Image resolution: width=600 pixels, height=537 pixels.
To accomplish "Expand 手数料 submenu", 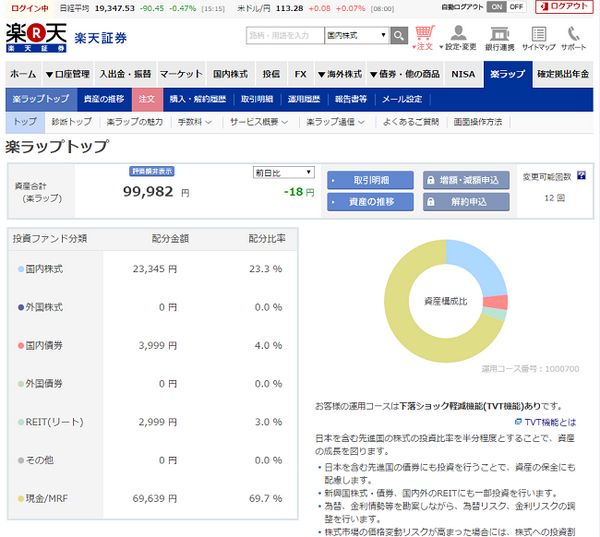I will (x=194, y=122).
